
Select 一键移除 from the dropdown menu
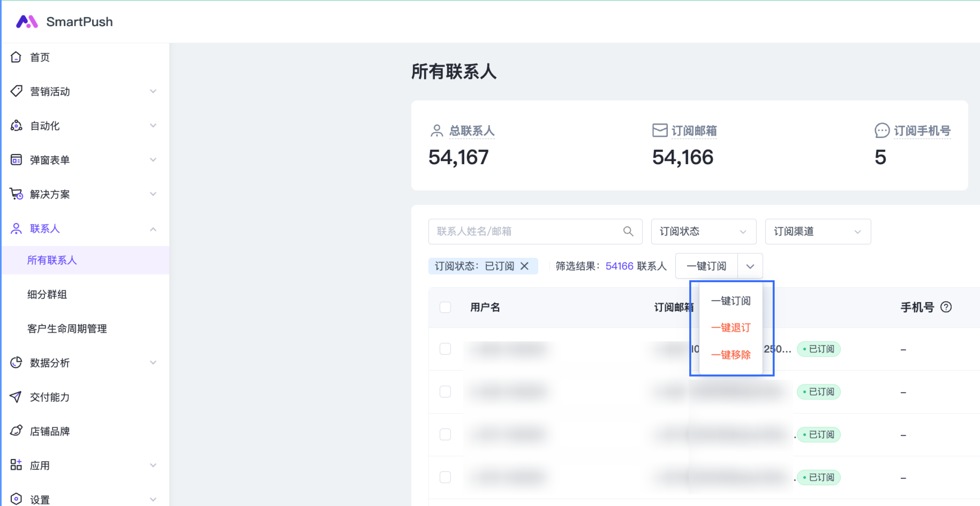(730, 354)
